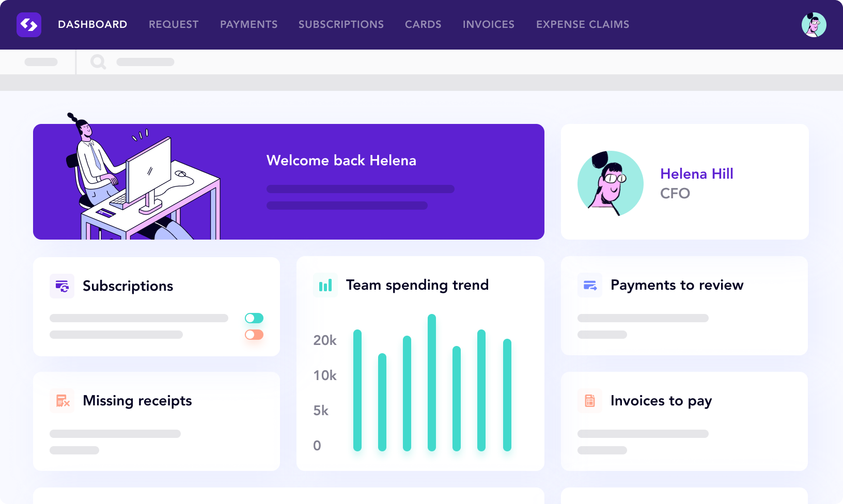
Task: Click the app logo in the navigation bar
Action: click(x=29, y=24)
